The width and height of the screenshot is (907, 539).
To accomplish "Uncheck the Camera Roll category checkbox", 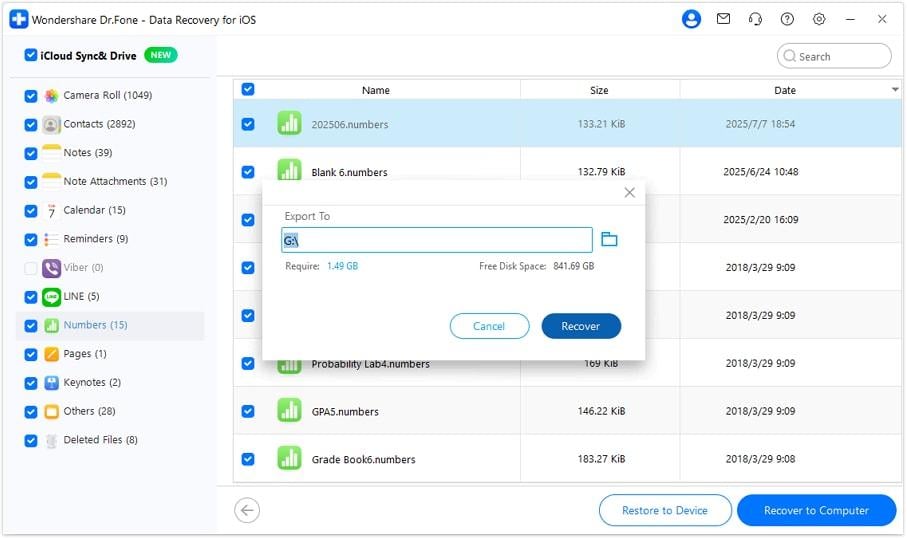I will [31, 95].
